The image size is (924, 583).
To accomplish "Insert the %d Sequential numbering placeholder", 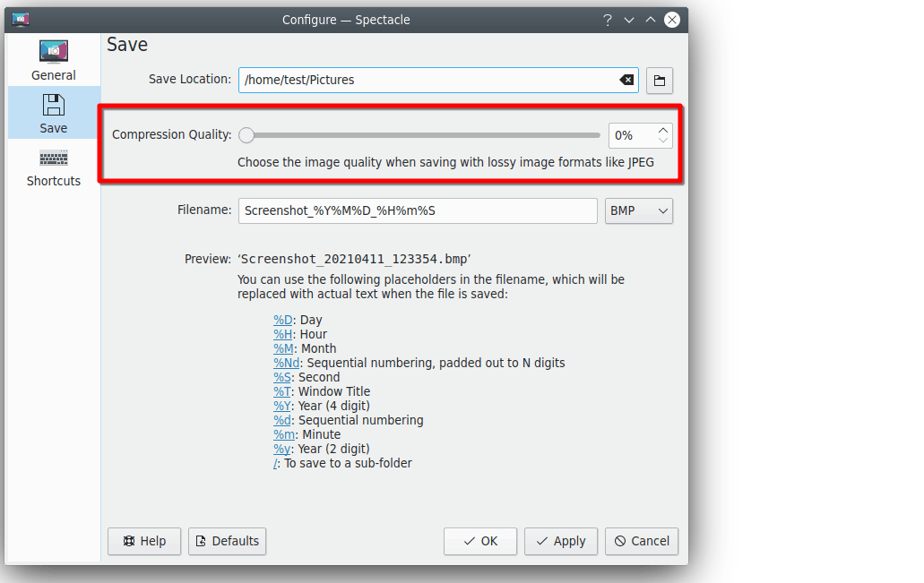I will 282,420.
